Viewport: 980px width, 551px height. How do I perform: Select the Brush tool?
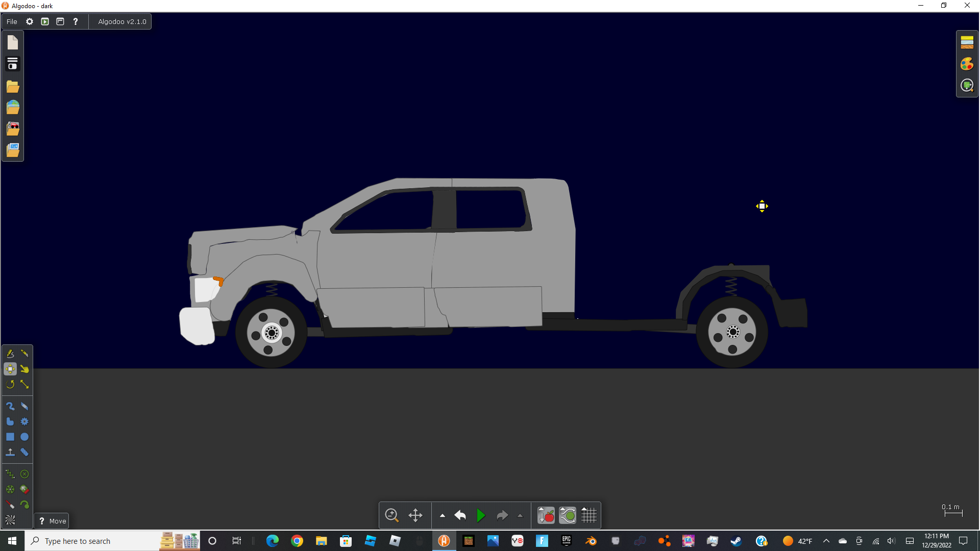(10, 407)
